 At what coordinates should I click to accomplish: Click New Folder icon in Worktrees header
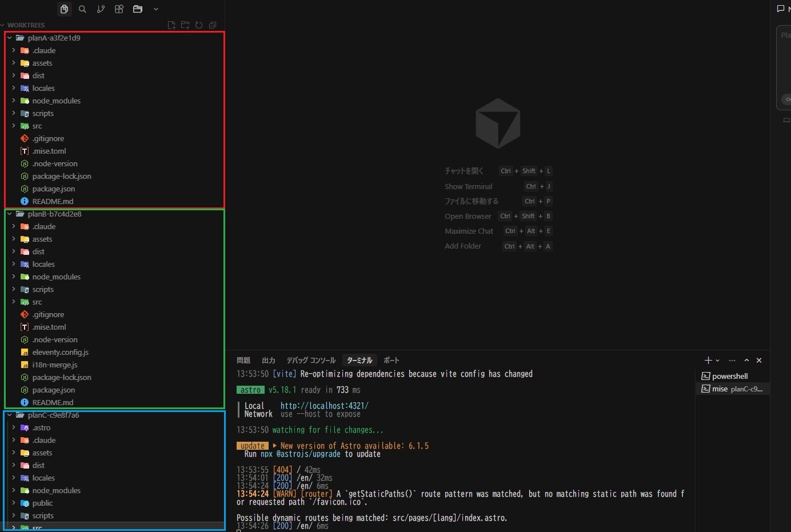click(x=185, y=25)
